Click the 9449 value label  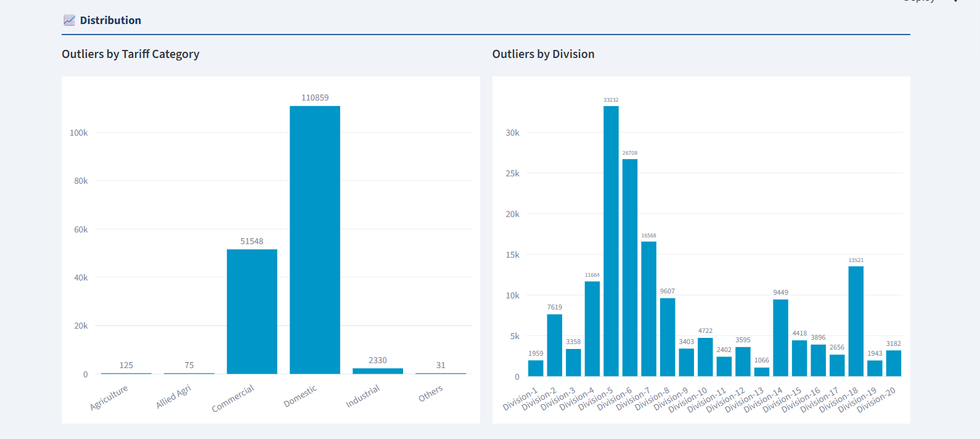pyautogui.click(x=780, y=292)
